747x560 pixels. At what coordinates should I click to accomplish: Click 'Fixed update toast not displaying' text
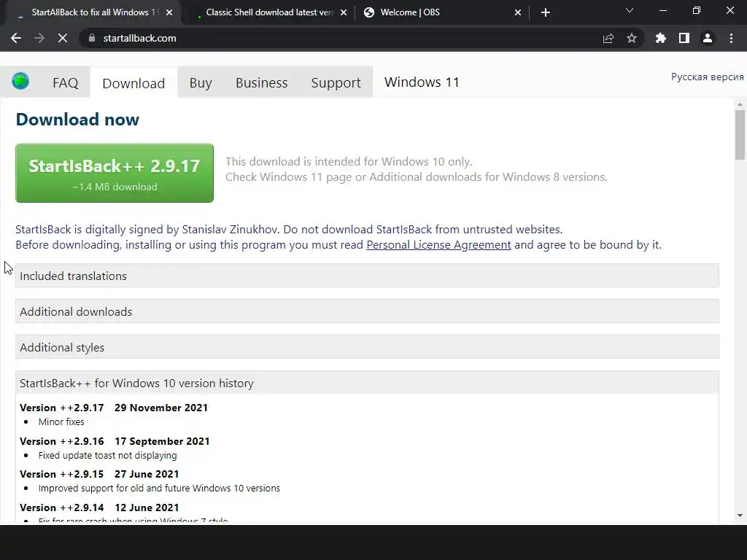coord(108,456)
